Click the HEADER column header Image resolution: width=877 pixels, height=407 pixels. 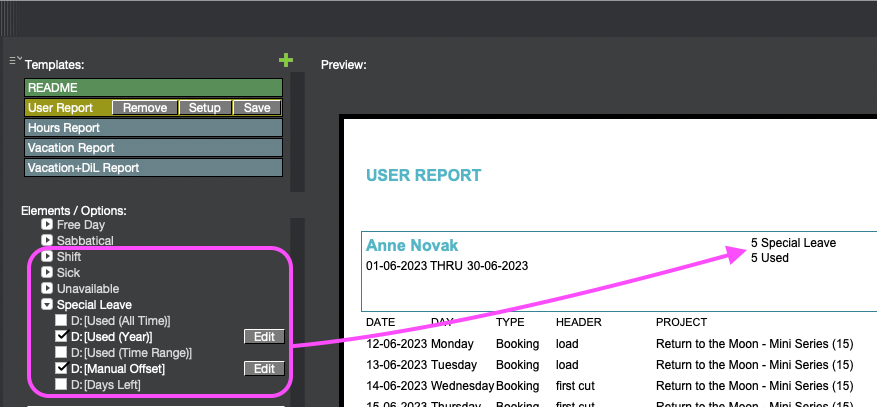tap(579, 323)
